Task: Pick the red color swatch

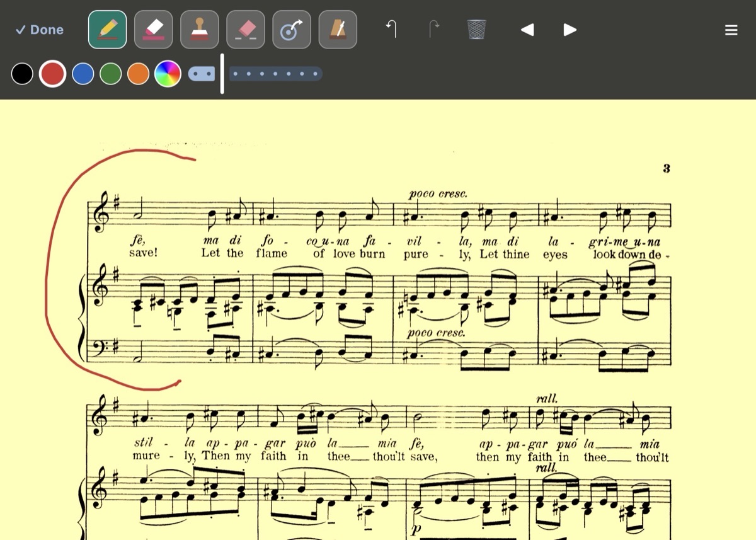Action: [x=52, y=74]
